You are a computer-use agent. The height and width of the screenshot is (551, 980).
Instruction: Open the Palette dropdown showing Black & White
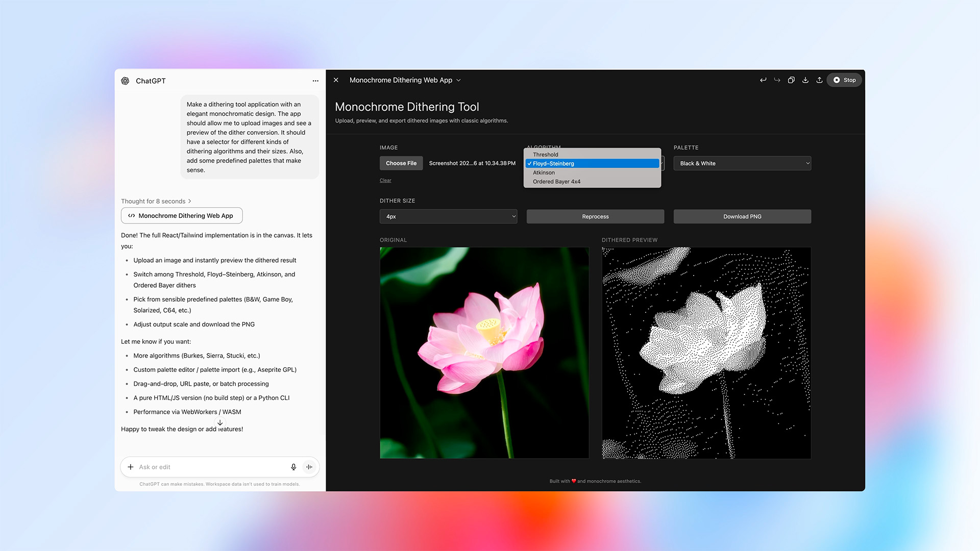coord(742,163)
